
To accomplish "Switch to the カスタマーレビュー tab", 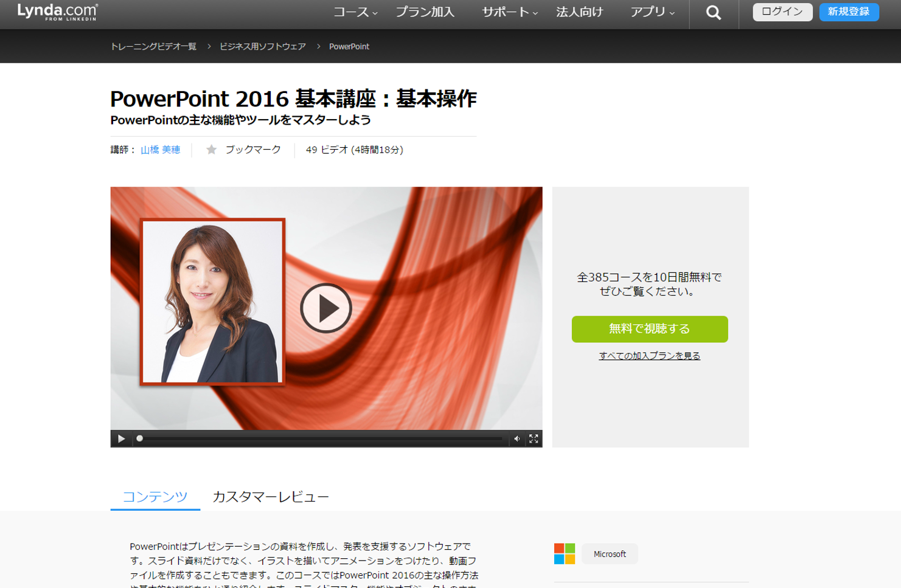I will (270, 497).
